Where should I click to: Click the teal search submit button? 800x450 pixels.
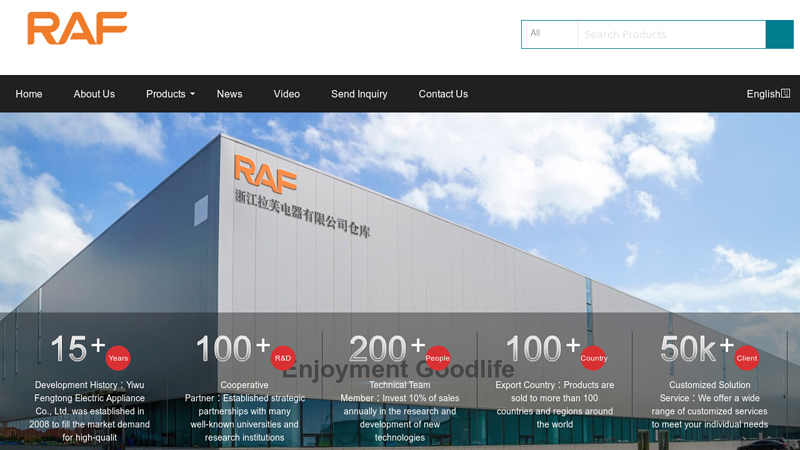click(x=780, y=34)
